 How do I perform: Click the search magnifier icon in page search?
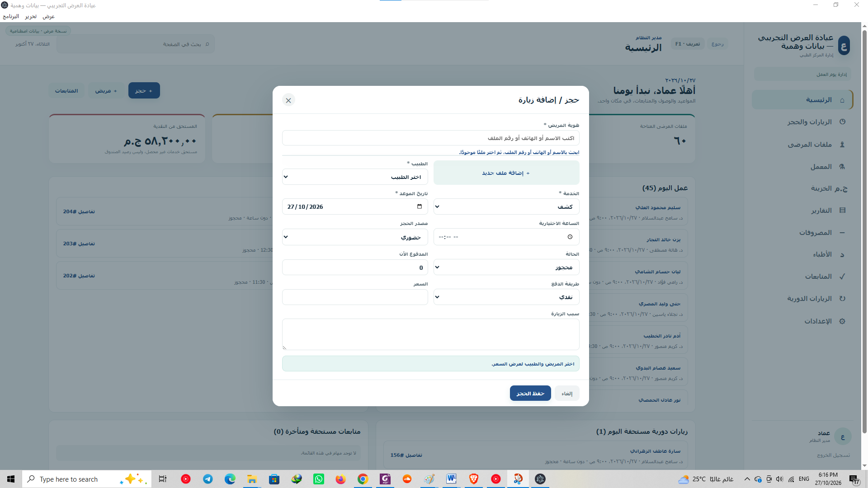(x=208, y=44)
